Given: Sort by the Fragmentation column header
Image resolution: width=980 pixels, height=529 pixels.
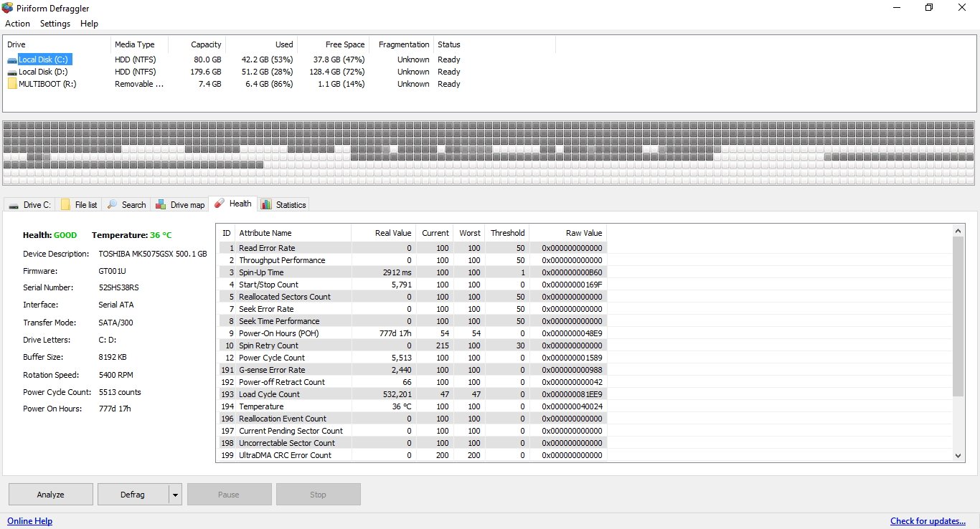Looking at the screenshot, I should 402,44.
